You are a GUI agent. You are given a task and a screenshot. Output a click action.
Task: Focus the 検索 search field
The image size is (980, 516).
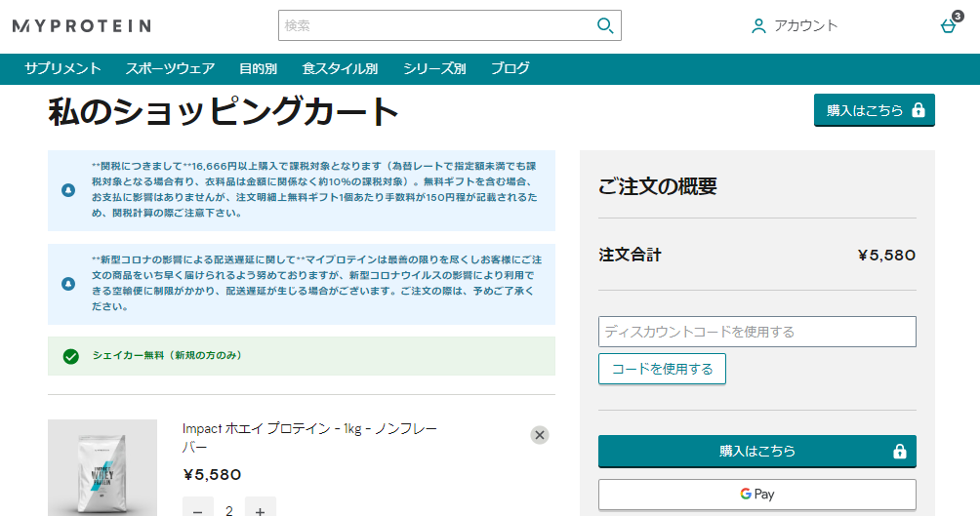(x=449, y=25)
